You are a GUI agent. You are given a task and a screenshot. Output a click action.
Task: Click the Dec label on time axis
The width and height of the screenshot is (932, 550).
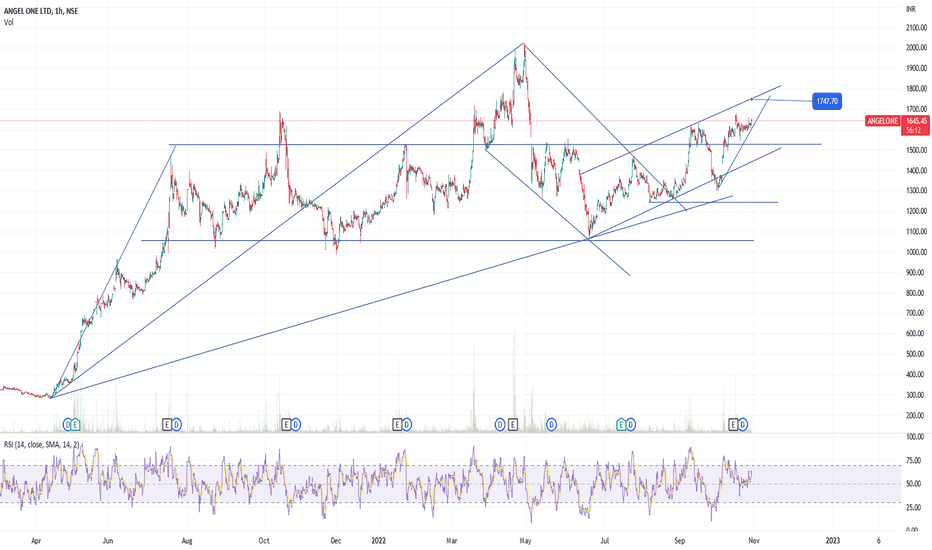point(336,540)
